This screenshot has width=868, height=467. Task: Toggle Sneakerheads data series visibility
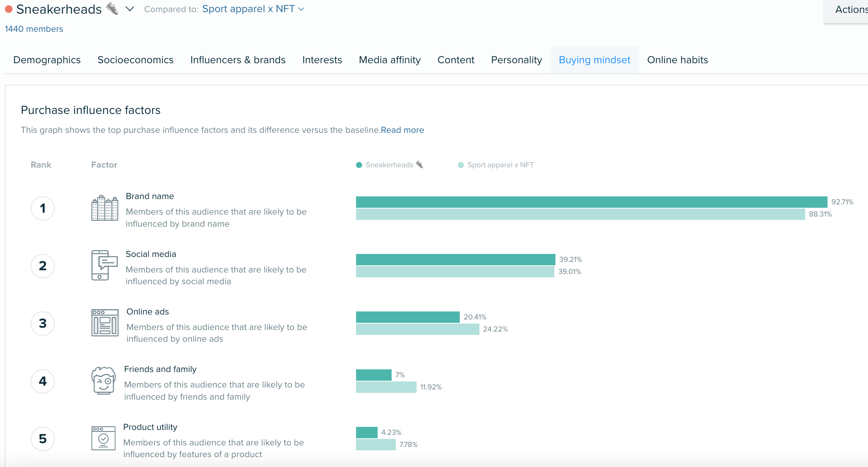pyautogui.click(x=385, y=165)
